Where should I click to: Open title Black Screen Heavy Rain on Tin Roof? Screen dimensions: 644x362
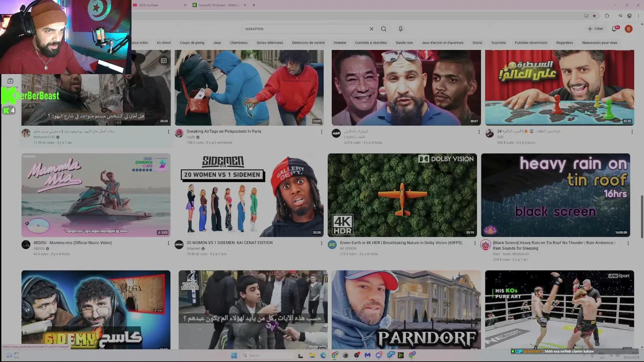click(554, 245)
